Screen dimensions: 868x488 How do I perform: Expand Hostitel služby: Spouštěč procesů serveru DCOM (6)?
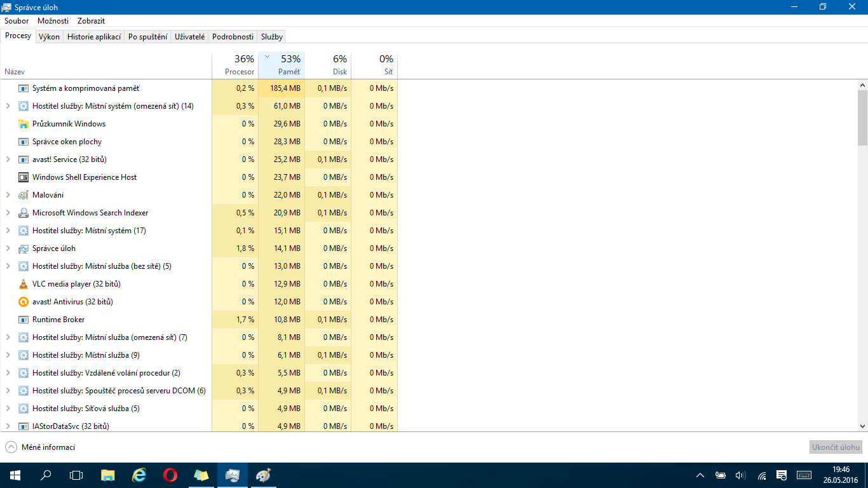8,391
